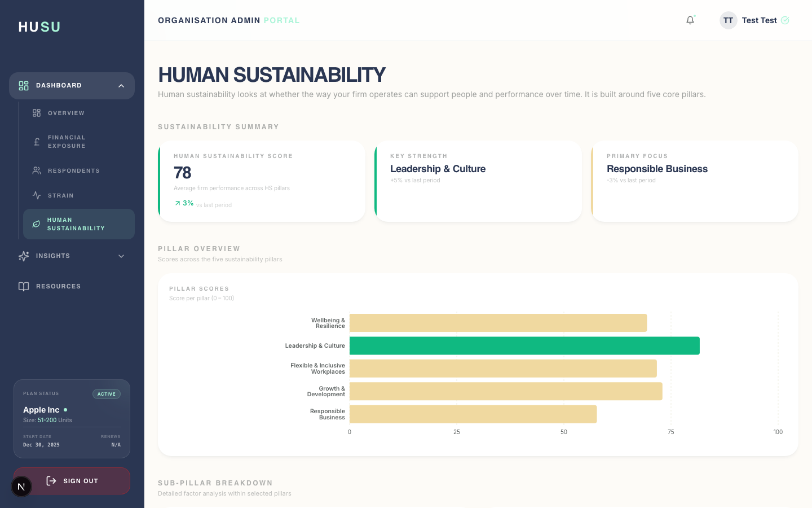The width and height of the screenshot is (812, 508).
Task: Click the Insights sparkle icon
Action: pos(23,256)
